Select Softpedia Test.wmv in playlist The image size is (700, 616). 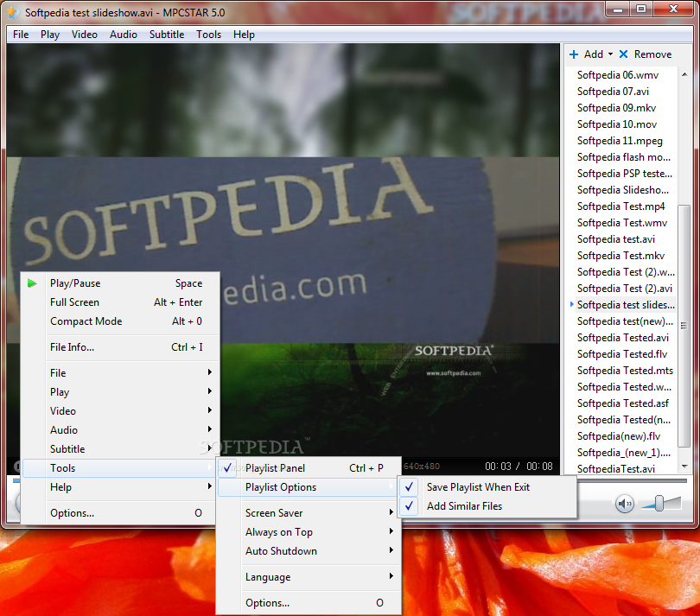coord(622,223)
